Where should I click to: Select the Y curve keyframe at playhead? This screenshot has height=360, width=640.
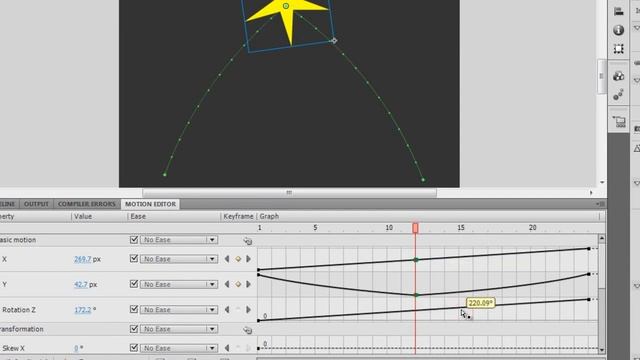(416, 295)
